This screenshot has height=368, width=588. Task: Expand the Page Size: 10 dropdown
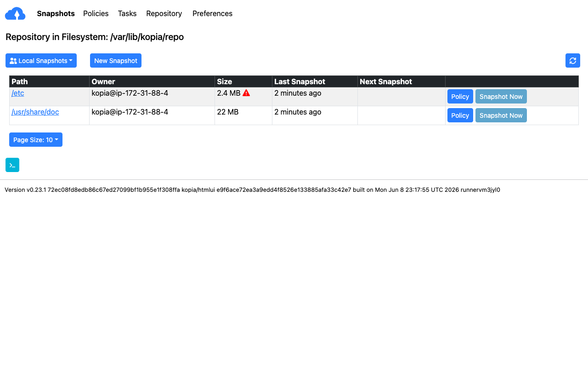coord(36,140)
